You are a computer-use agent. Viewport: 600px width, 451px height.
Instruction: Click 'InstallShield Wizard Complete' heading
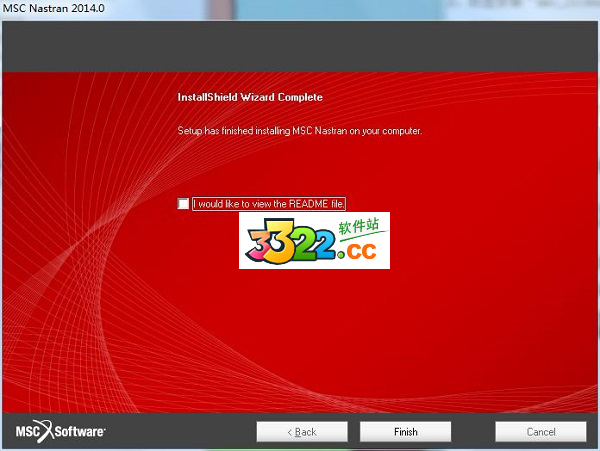tap(250, 97)
